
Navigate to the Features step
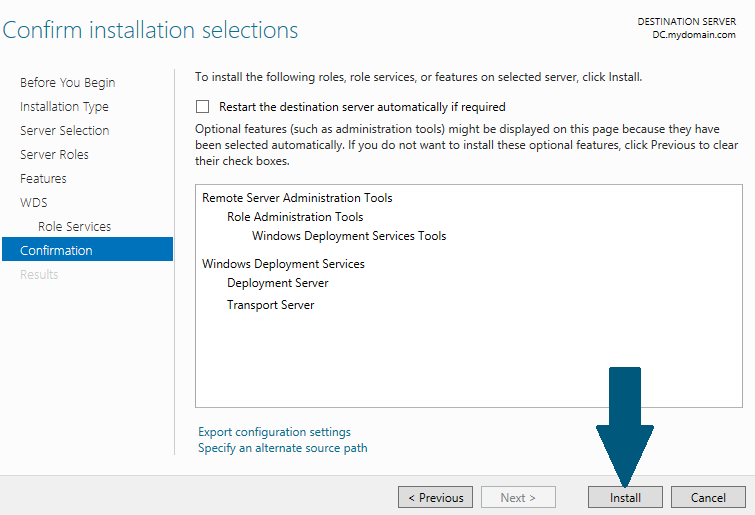pyautogui.click(x=43, y=179)
